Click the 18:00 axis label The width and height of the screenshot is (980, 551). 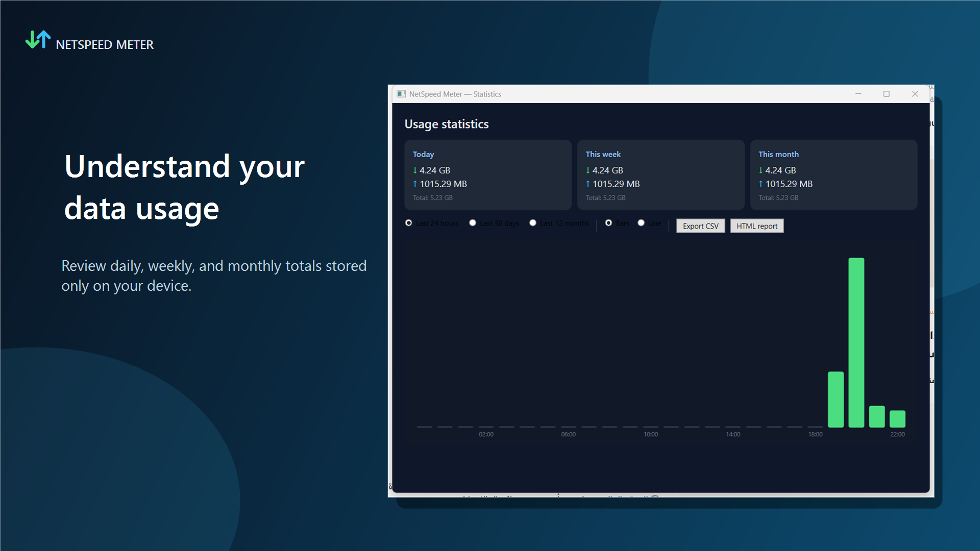pos(815,434)
